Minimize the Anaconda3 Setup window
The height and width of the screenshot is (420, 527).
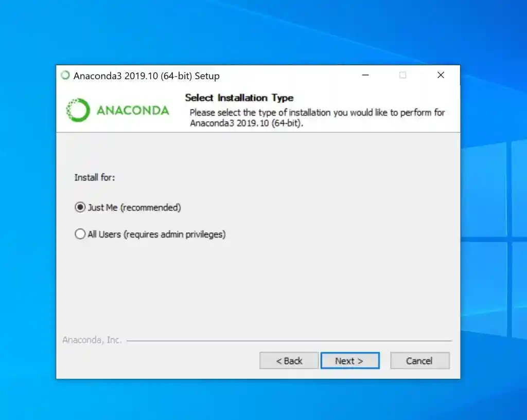[365, 75]
